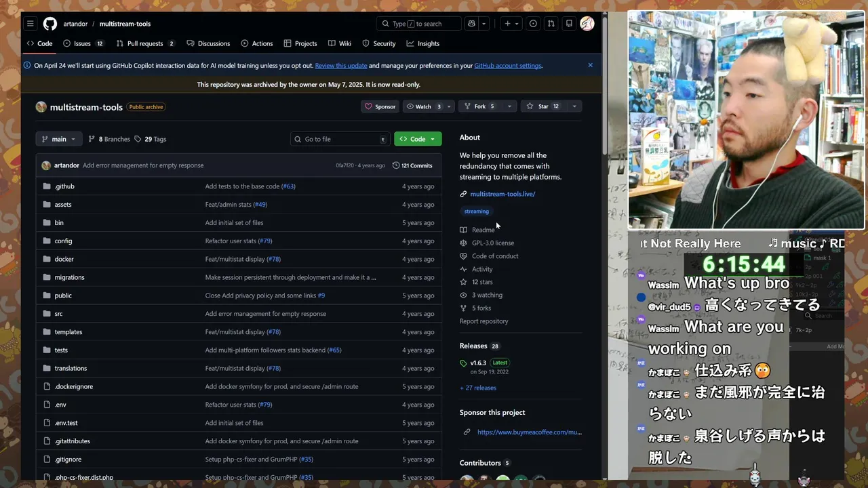Screen dimensions: 868x488
Task: Open the translations folder
Action: pos(71,368)
